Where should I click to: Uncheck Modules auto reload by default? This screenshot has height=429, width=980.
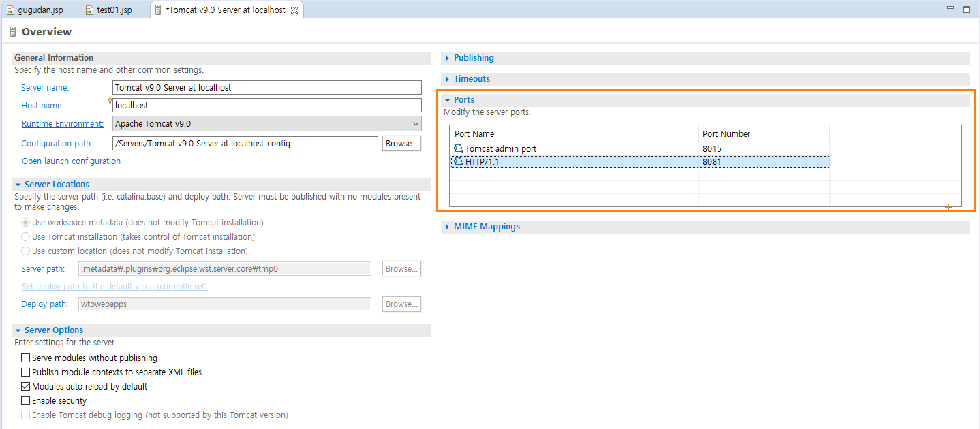pos(26,387)
